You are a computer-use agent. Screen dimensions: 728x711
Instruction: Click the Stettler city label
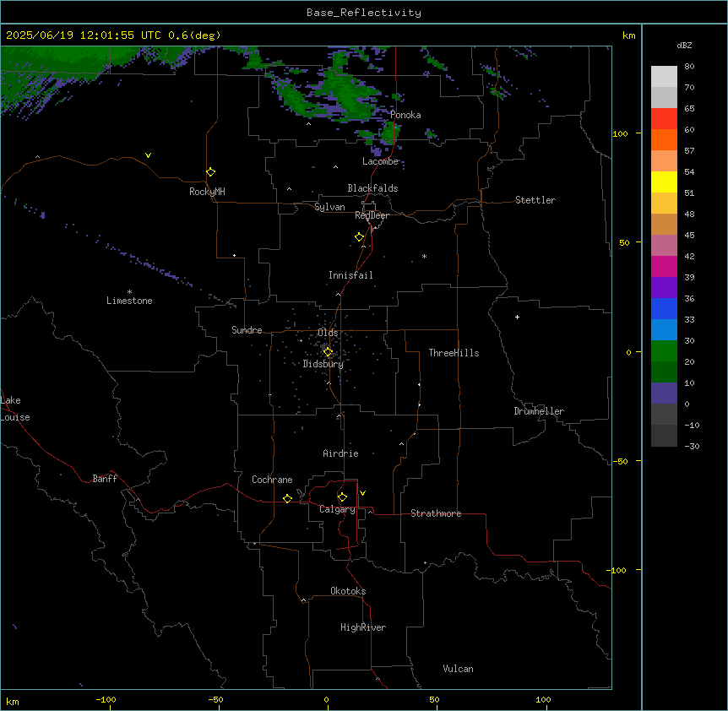point(535,200)
